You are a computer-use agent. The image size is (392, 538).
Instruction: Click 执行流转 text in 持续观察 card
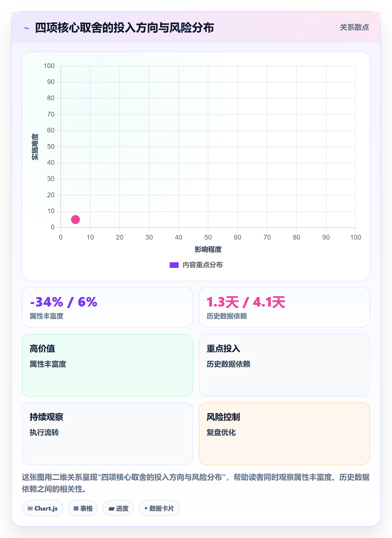point(44,432)
